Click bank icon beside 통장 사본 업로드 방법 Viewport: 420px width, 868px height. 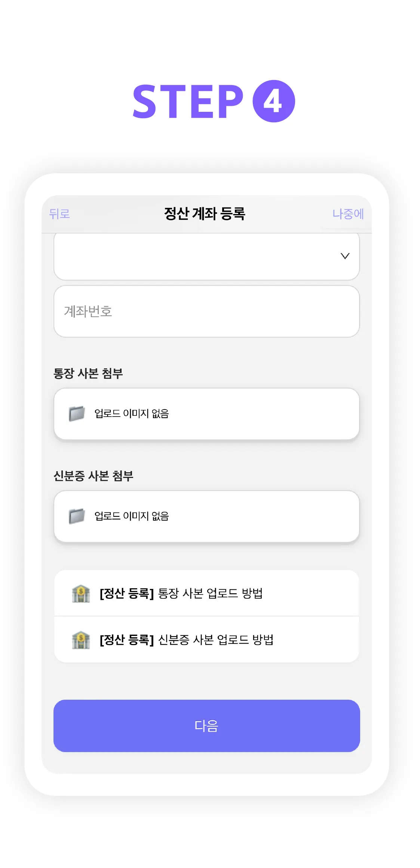(81, 594)
